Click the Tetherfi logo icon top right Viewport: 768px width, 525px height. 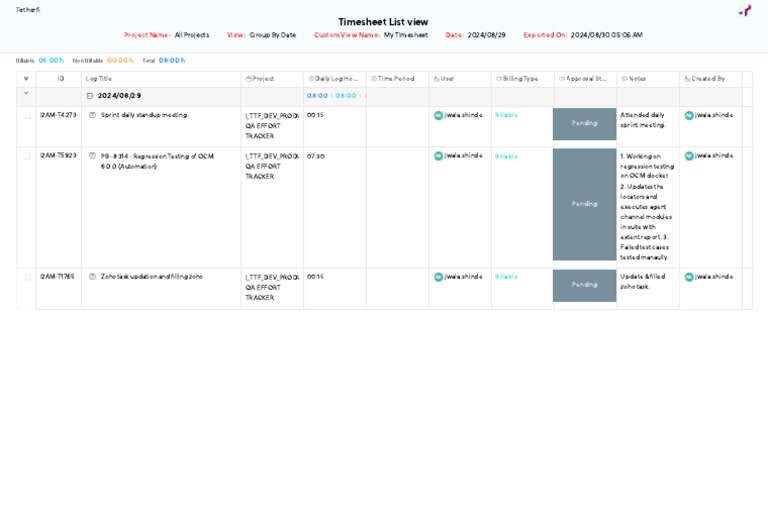[745, 10]
